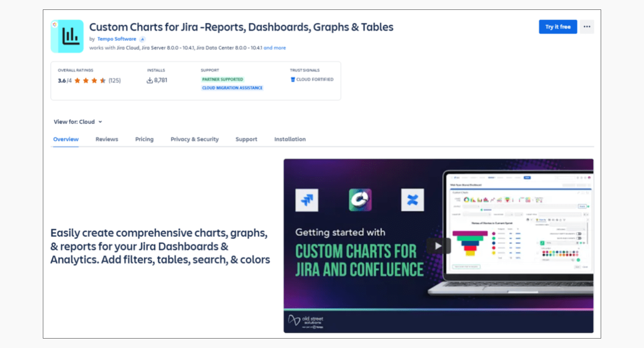644x348 pixels.
Task: Click the Confluence logo in video thumbnail
Action: [412, 200]
